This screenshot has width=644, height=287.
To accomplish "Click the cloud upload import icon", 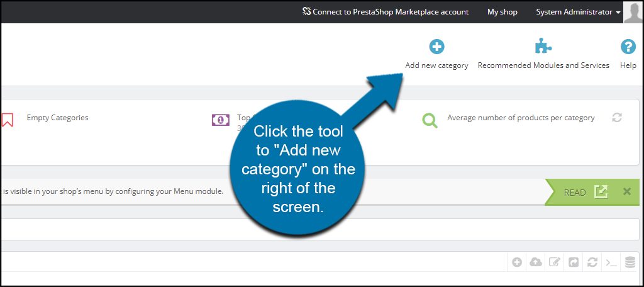I will (536, 262).
